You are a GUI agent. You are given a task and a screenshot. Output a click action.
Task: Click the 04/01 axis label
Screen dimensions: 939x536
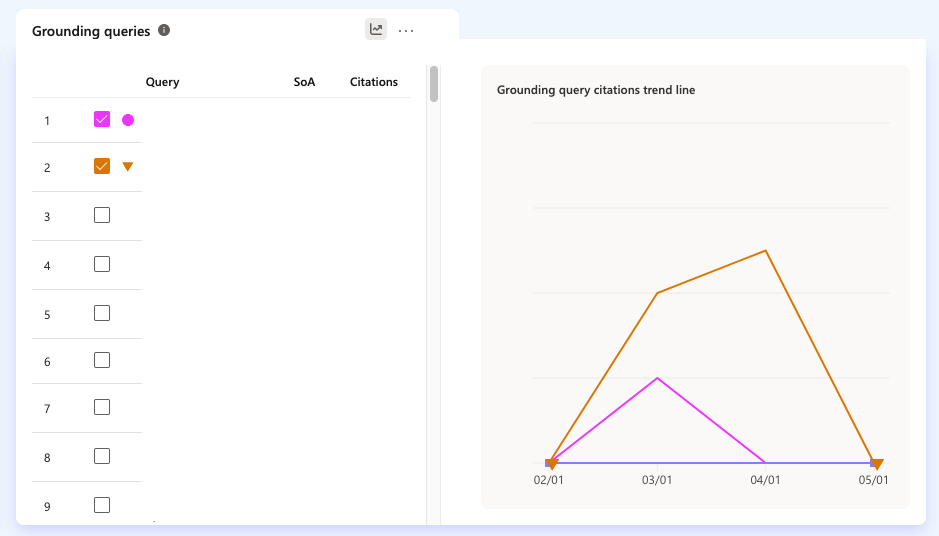click(765, 480)
